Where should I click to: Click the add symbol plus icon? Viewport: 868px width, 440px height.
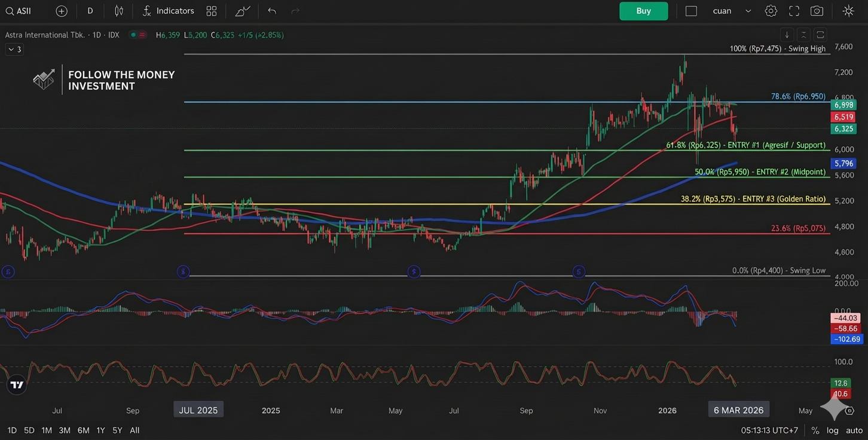click(62, 11)
